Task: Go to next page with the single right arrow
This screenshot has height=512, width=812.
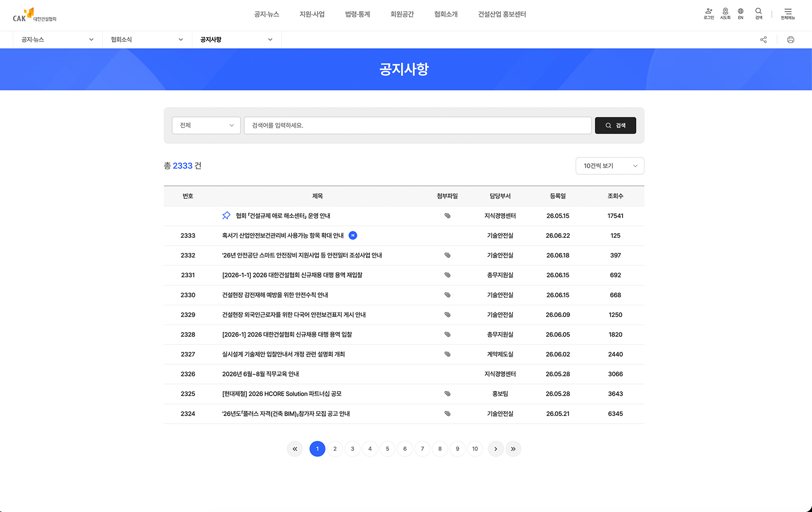Action: click(x=496, y=449)
